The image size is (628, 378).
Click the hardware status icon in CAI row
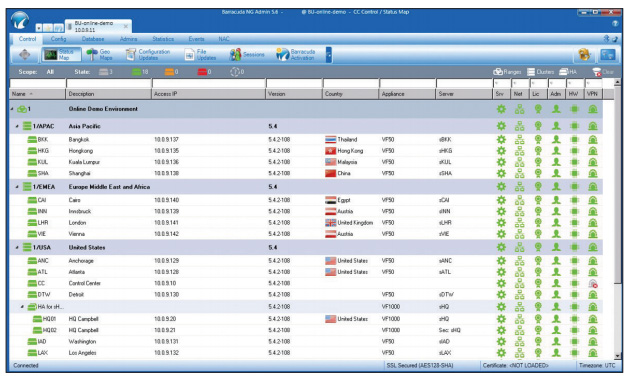tap(574, 200)
